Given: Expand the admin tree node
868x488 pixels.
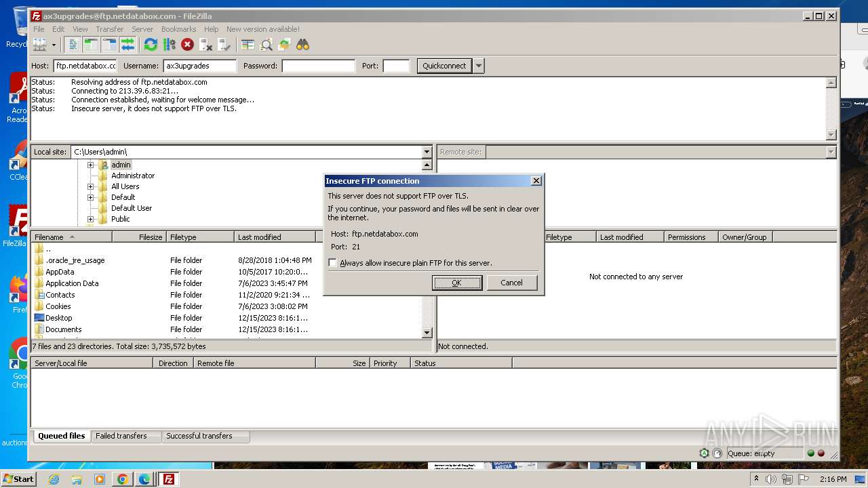Looking at the screenshot, I should [x=90, y=165].
